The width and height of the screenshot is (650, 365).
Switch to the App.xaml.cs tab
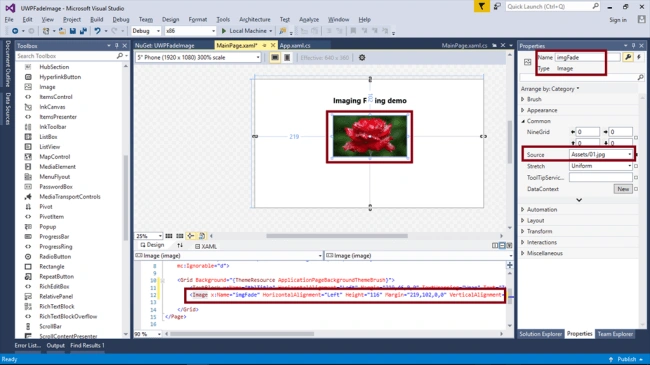[x=295, y=46]
